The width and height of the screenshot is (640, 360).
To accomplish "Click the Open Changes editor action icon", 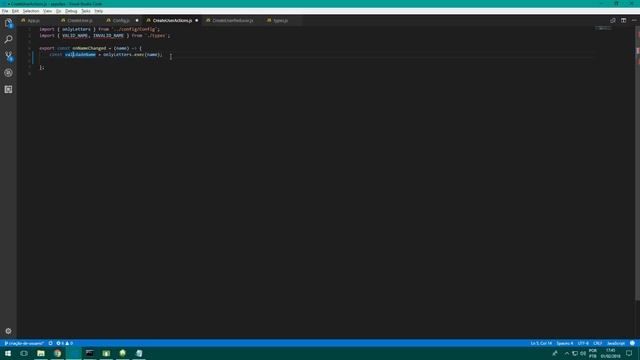I will click(x=613, y=20).
